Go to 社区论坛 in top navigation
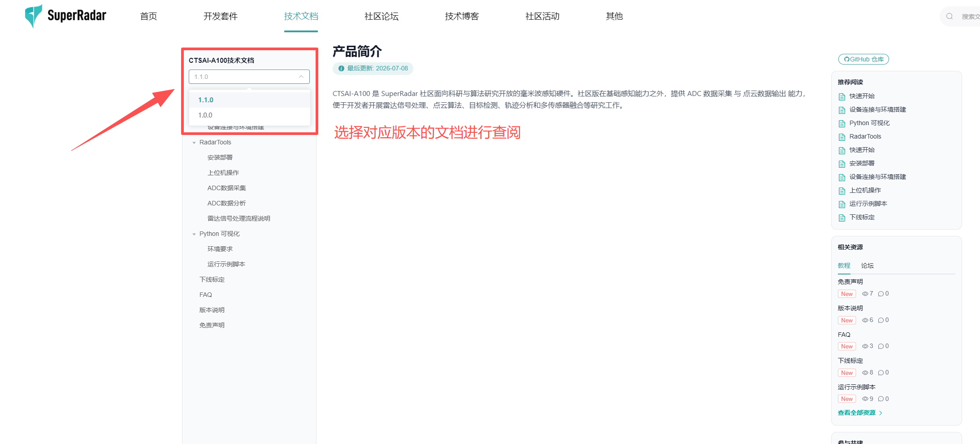The width and height of the screenshot is (980, 444). pyautogui.click(x=382, y=16)
